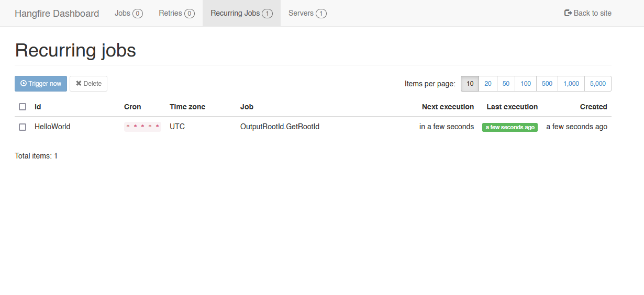Click the Jobs count badge
This screenshot has width=644, height=295.
pyautogui.click(x=138, y=14)
